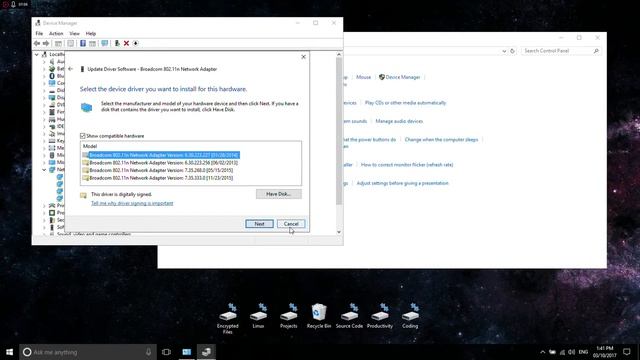The width and height of the screenshot is (640, 360).
Task: Open Task View from the taskbar
Action: click(166, 352)
